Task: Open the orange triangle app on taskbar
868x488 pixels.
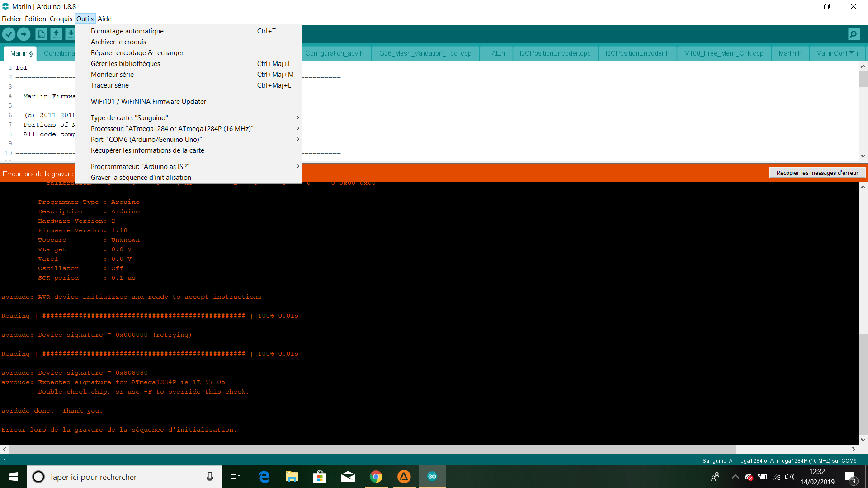Action: (x=404, y=477)
